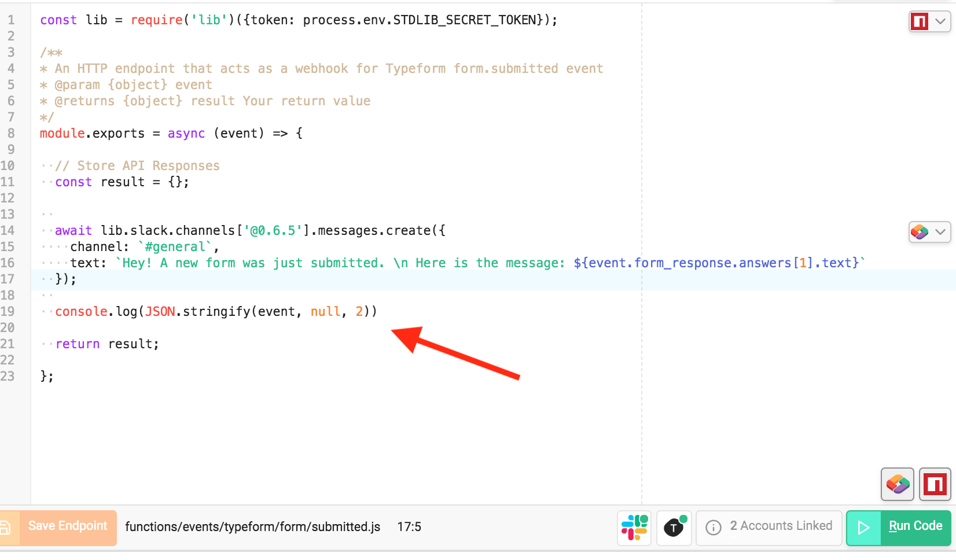Click 'messages.create' on line 14
This screenshot has width=956, height=560.
(x=374, y=230)
